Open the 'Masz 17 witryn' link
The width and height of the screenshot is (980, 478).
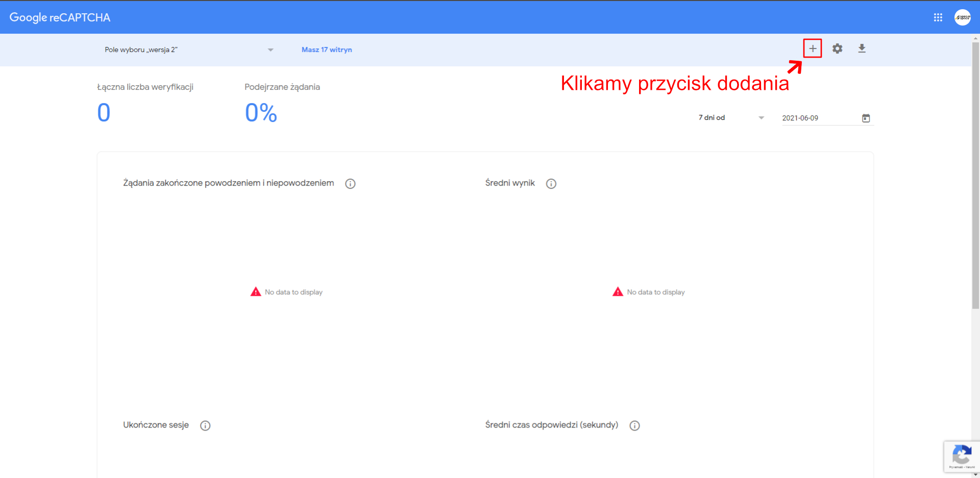(327, 50)
